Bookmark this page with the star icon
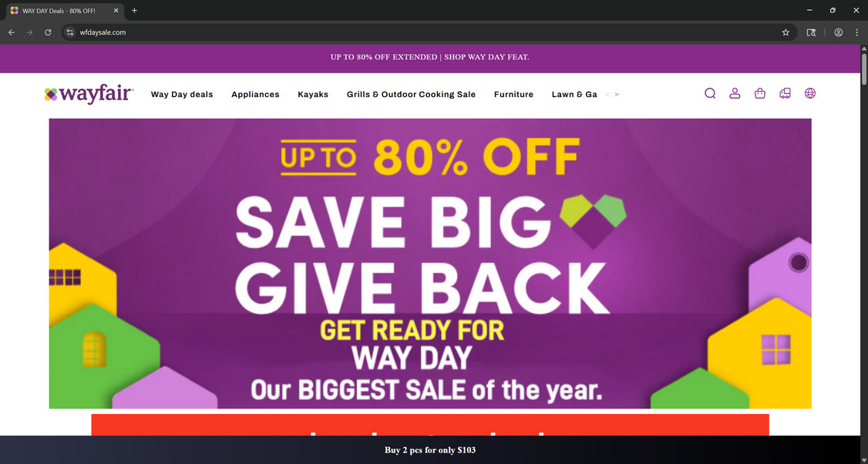 pos(786,32)
